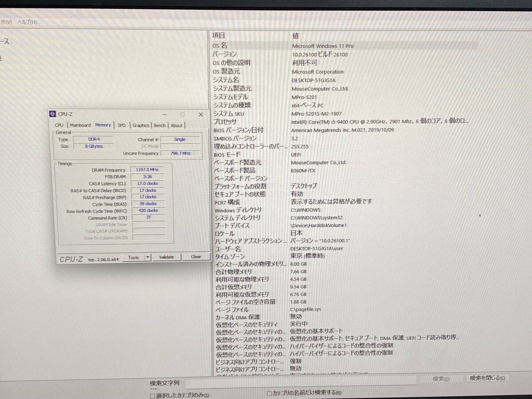This screenshot has width=532, height=399.
Task: Select the ページ ファイル row
Action: point(344,309)
